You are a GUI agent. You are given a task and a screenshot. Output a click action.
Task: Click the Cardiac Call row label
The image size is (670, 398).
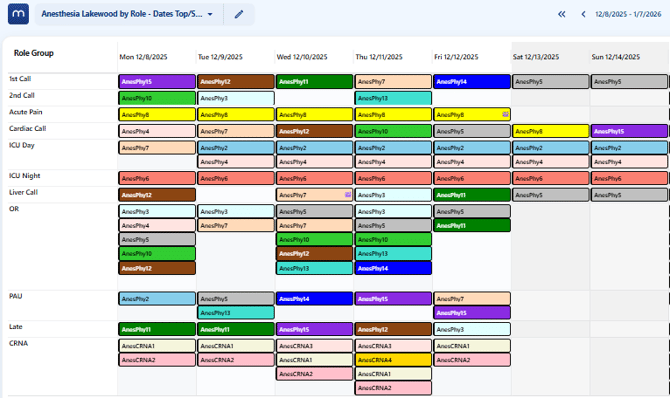(x=27, y=129)
